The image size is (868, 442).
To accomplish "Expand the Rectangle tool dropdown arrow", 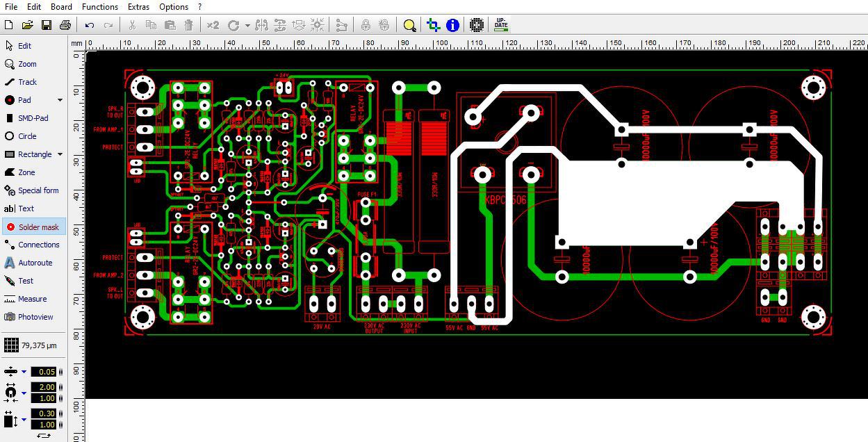I will (60, 154).
